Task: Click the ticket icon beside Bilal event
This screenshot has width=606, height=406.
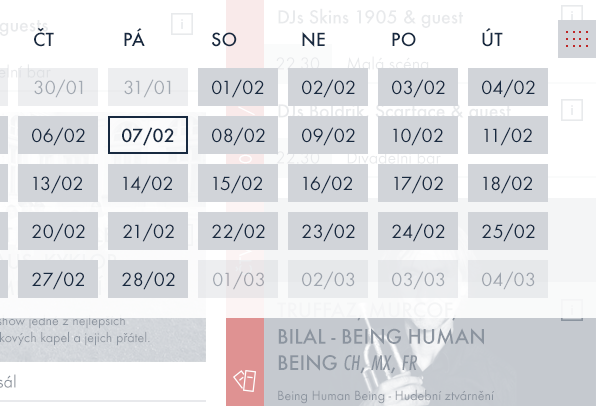Action: (x=246, y=380)
